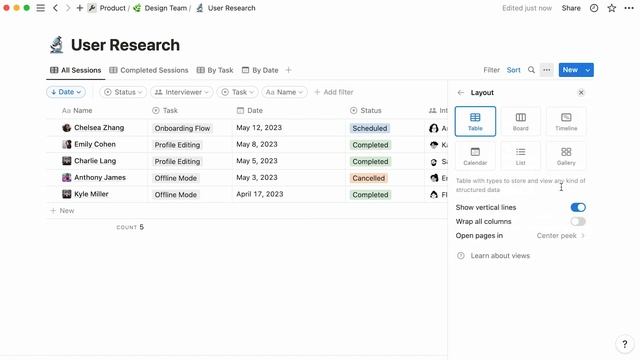Click the May 12, 2023 date cell

pyautogui.click(x=259, y=128)
